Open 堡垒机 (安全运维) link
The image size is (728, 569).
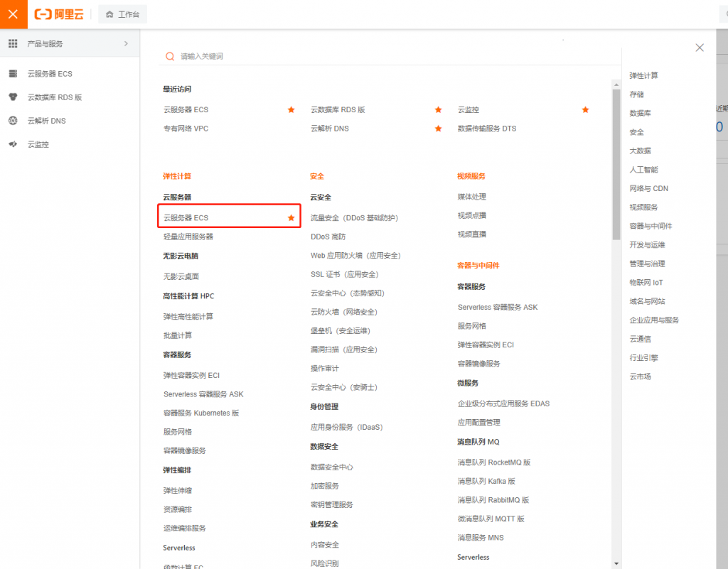pyautogui.click(x=341, y=330)
